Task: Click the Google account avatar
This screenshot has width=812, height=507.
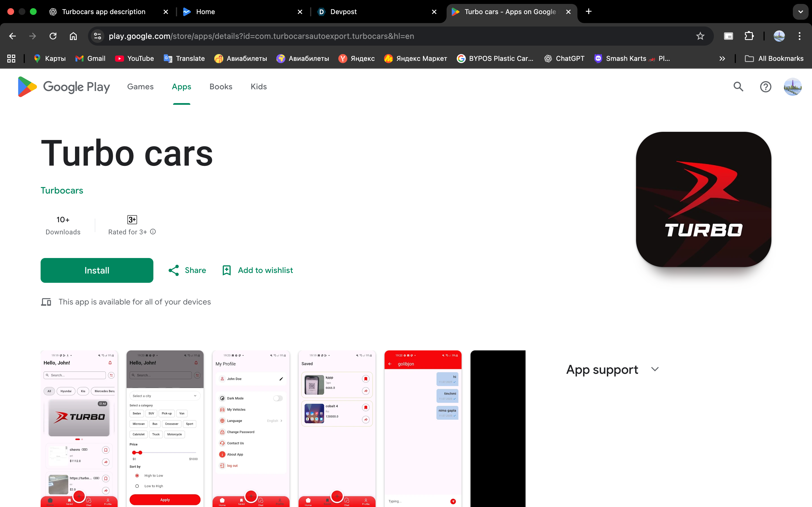Action: (x=793, y=87)
